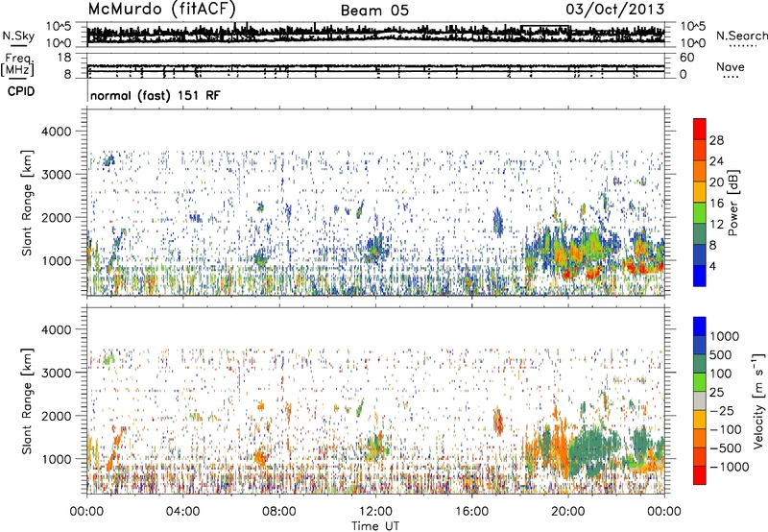Image resolution: width=768 pixels, height=532 pixels.
Task: Click the "McMurdo (fitACF)" plot title
Action: (161, 9)
